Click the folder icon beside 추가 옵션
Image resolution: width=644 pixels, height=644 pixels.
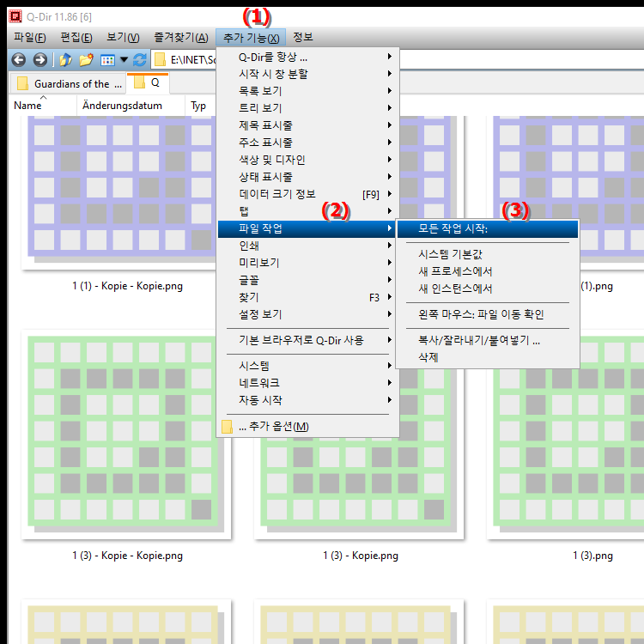pos(228,426)
